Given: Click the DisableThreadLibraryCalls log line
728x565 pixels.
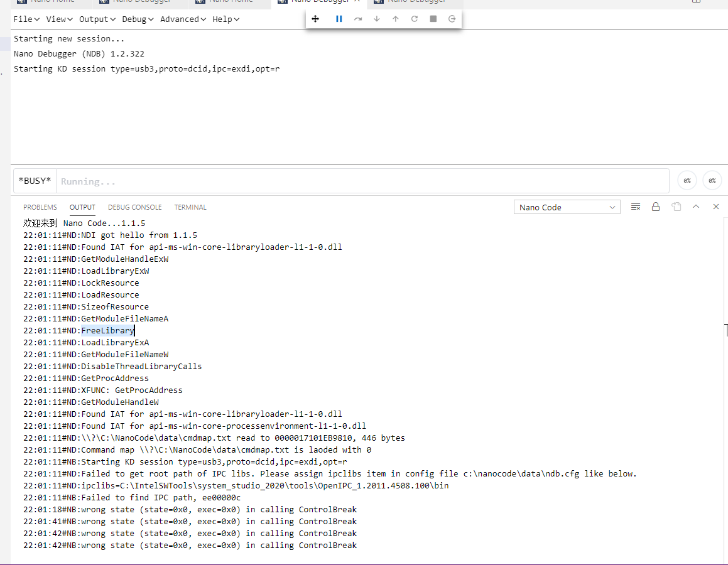Looking at the screenshot, I should (113, 367).
